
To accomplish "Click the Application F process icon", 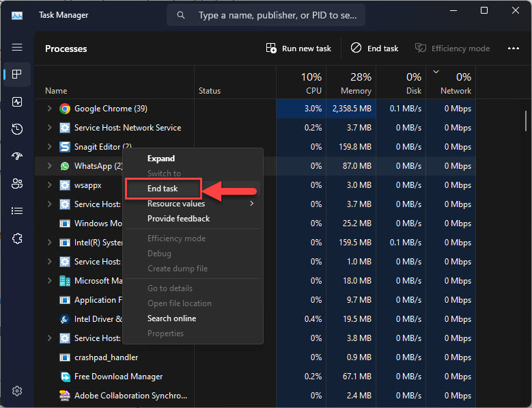I will 65,300.
